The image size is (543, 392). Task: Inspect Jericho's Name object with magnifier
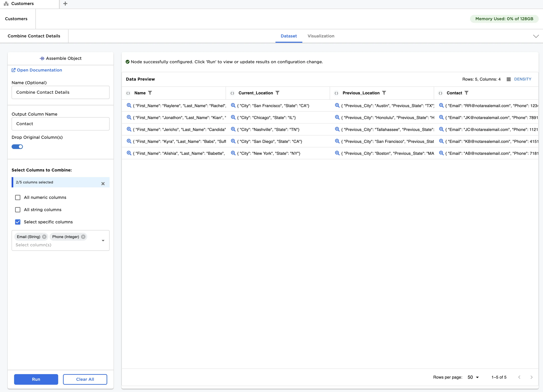click(x=129, y=129)
